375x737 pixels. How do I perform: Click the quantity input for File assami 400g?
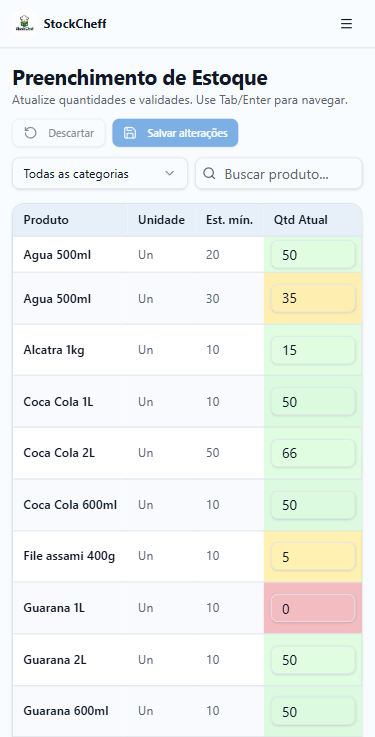tap(313, 557)
